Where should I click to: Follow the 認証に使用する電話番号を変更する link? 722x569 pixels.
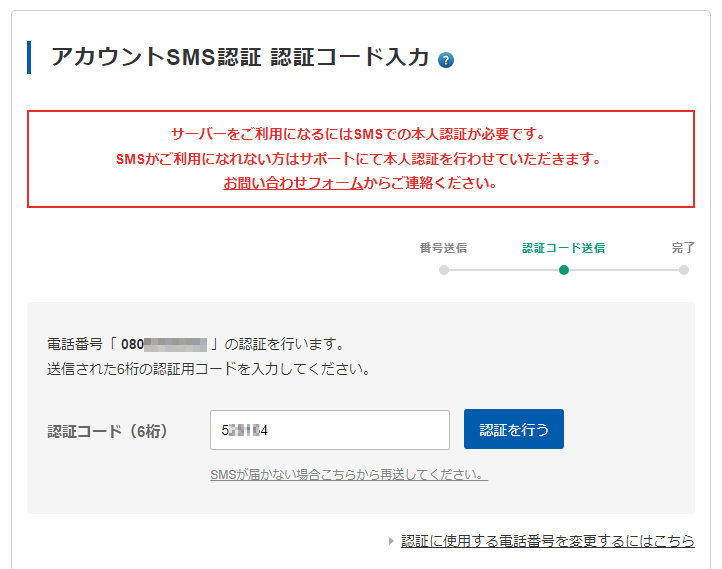[547, 541]
